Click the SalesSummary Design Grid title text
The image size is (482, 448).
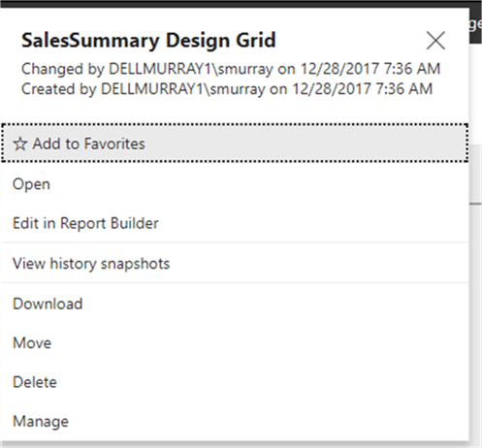(148, 41)
